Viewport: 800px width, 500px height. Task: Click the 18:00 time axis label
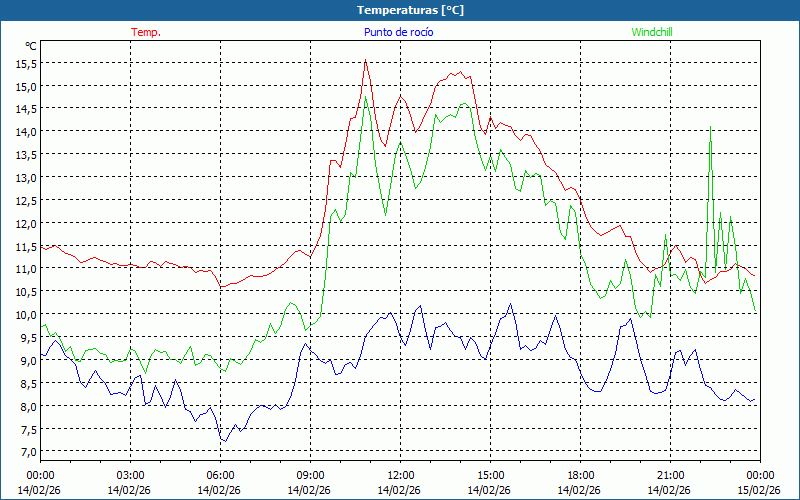(581, 475)
